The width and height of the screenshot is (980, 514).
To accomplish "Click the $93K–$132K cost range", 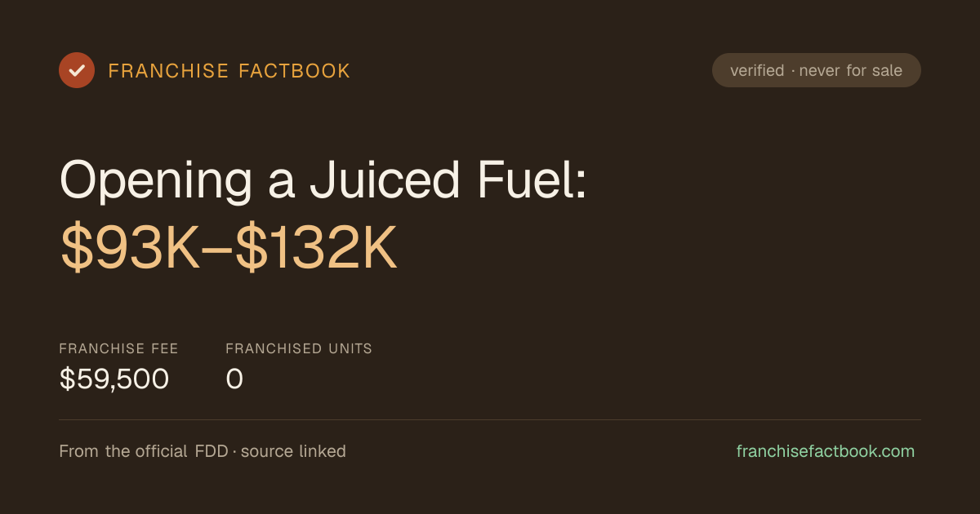I will 229,248.
